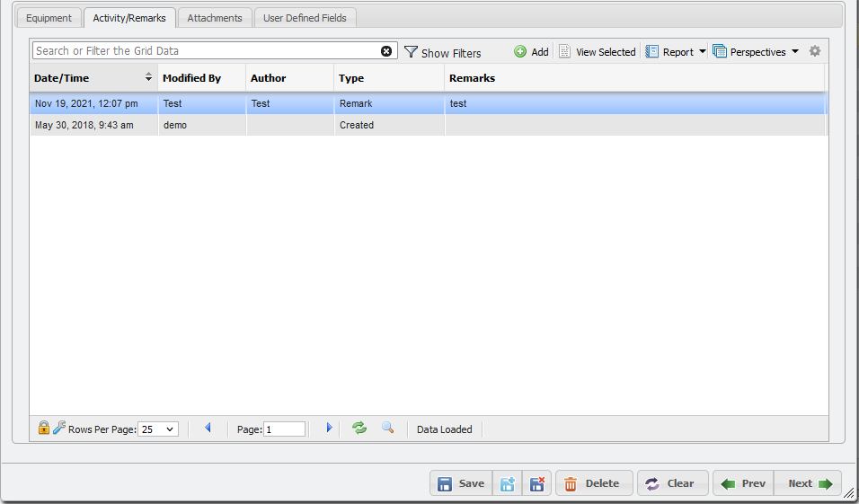Go to the previous page arrow
Viewport: 859px width, 504px height.
pyautogui.click(x=208, y=429)
